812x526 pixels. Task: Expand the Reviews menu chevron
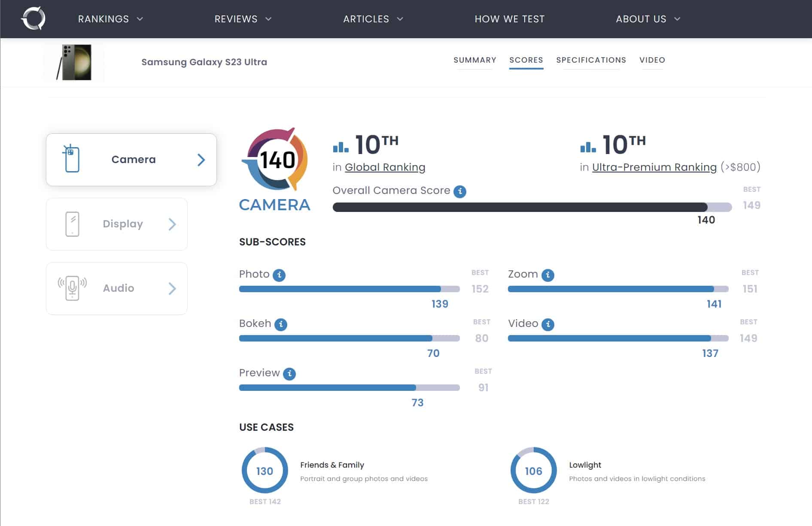269,19
